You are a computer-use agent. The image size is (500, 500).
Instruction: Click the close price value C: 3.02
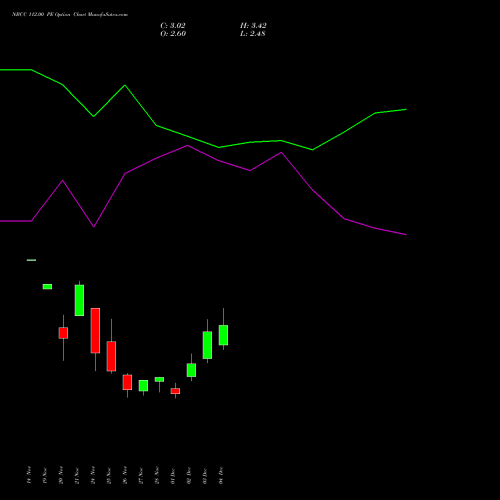[173, 26]
